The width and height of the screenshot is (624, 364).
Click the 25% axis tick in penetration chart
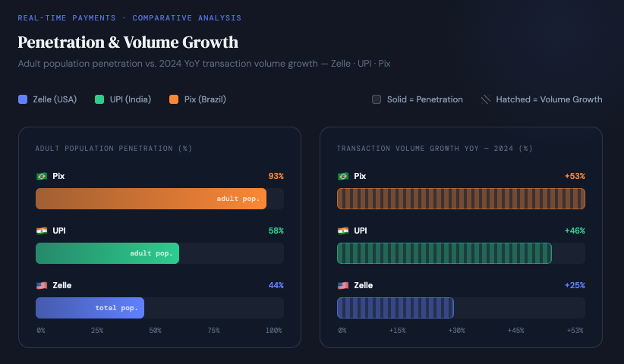point(97,331)
